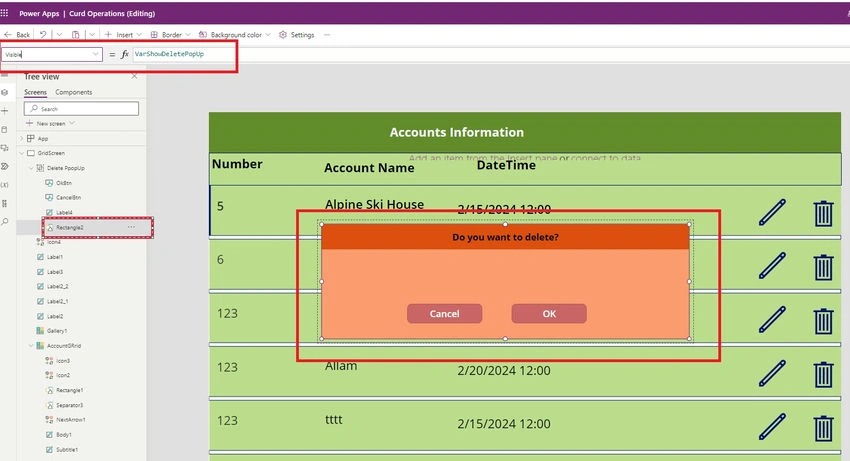Click the Settings gear in the toolbar
Image resolution: width=850 pixels, height=461 pixels.
click(x=297, y=35)
